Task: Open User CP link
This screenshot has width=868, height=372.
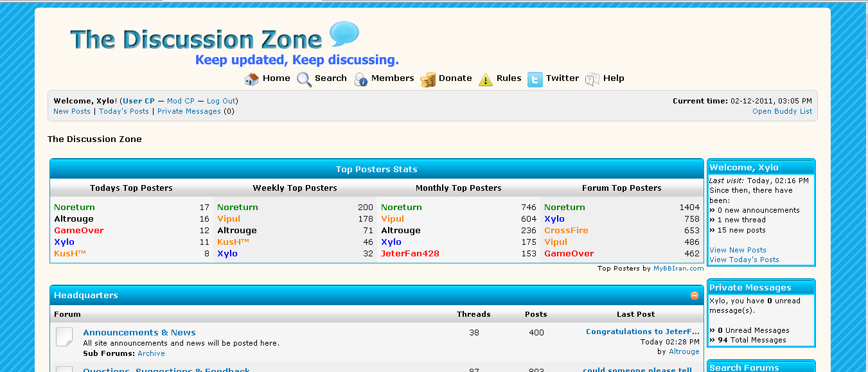Action: [139, 101]
